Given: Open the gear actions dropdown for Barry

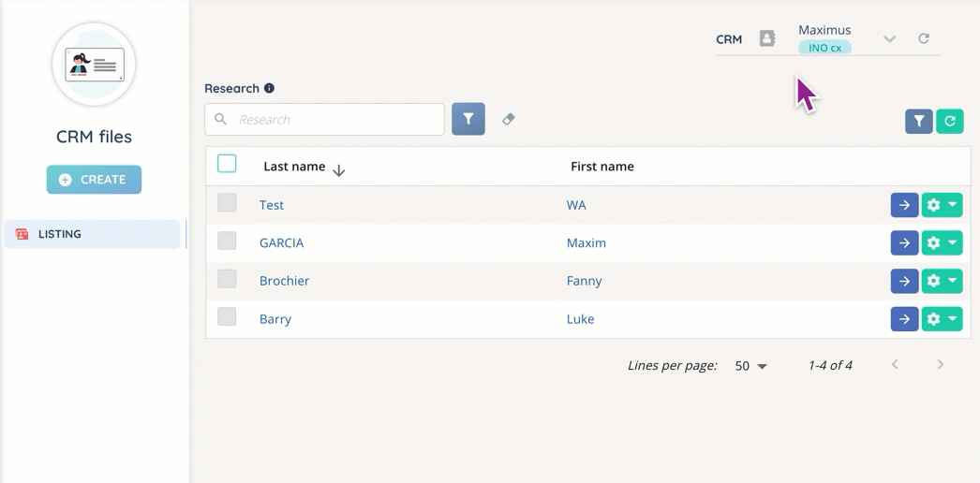Looking at the screenshot, I should 942,319.
